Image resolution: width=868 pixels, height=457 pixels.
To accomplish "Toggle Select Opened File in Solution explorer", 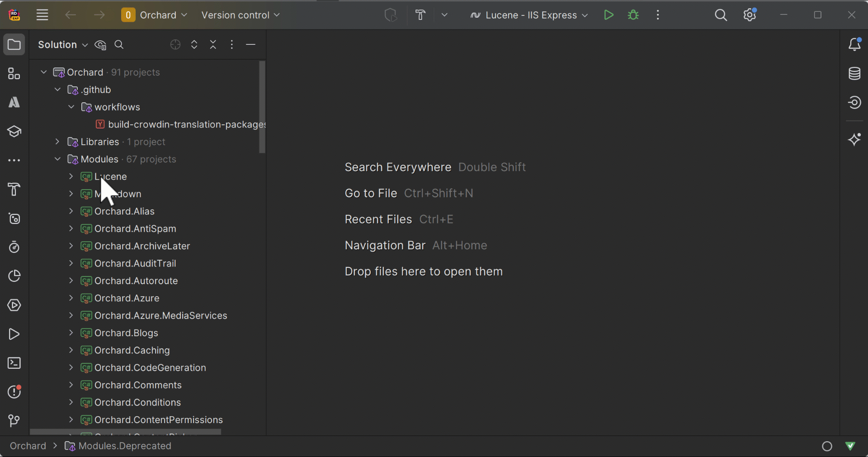I will tap(175, 45).
